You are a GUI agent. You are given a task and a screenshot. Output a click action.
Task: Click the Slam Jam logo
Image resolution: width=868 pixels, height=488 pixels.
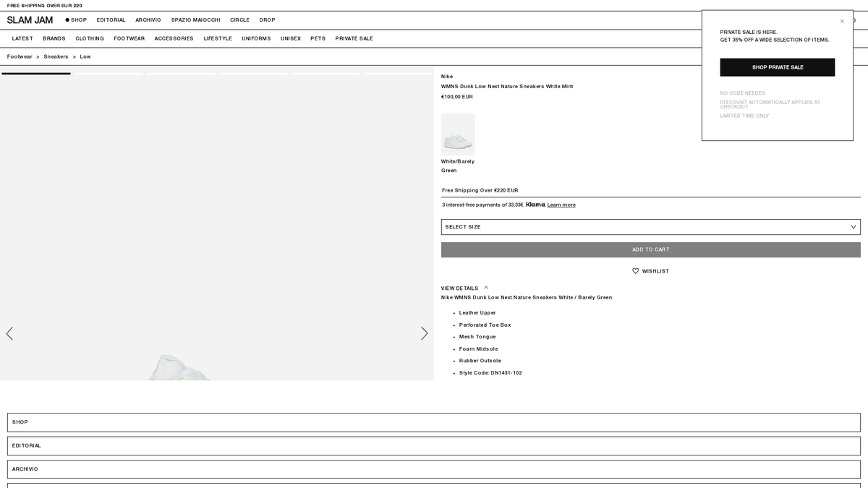(x=30, y=20)
